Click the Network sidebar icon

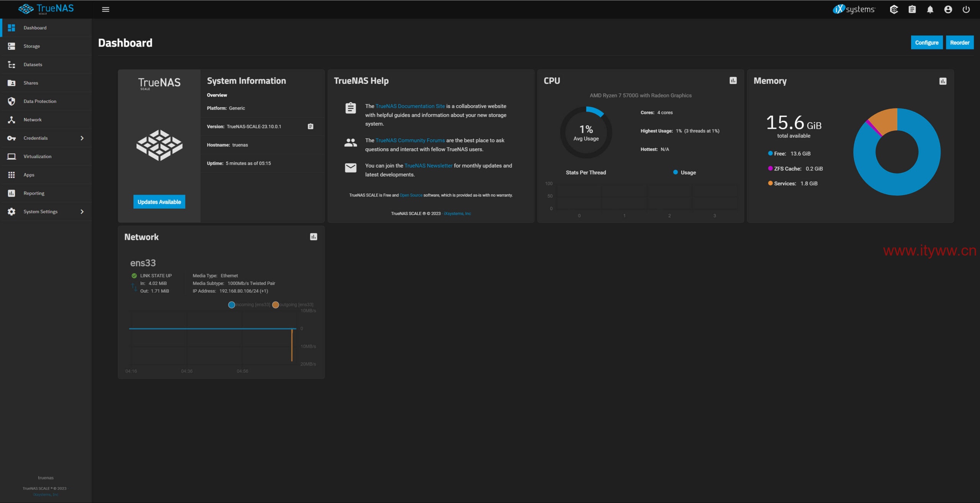coord(11,120)
